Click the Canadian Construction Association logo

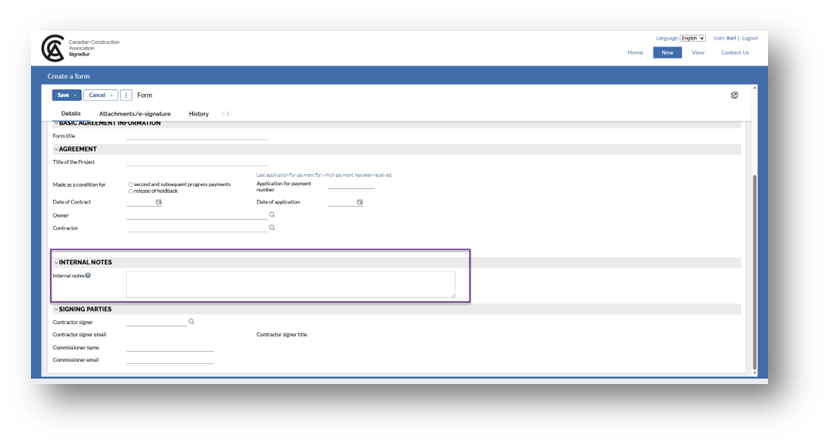[52, 47]
